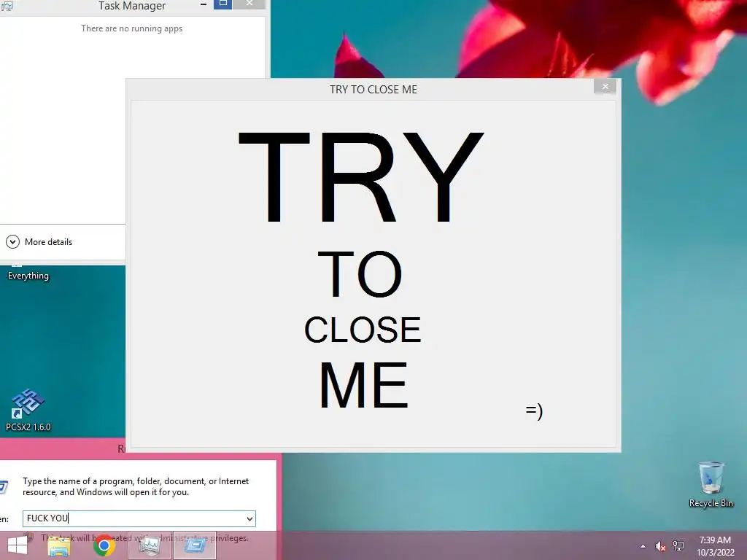Switch to the Run dialog taskbar icon
Screen dimensions: 747x560
point(195,545)
